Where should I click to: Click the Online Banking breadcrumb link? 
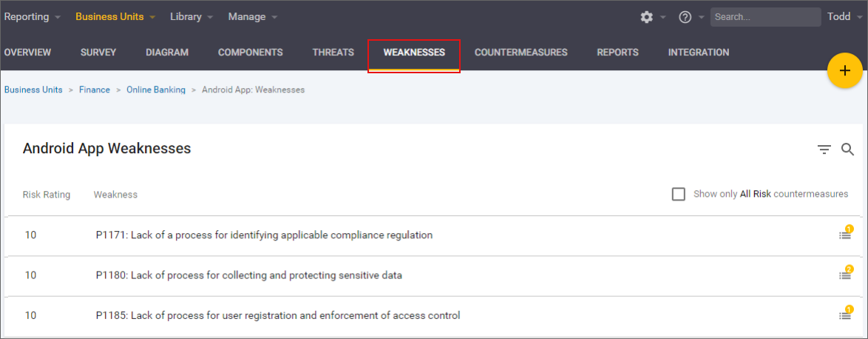(x=155, y=90)
